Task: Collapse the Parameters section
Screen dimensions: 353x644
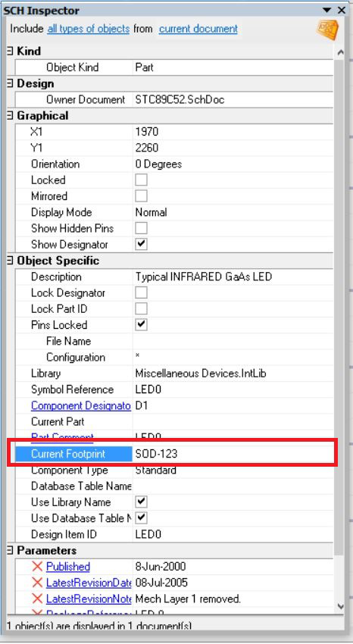Action: 10,550
